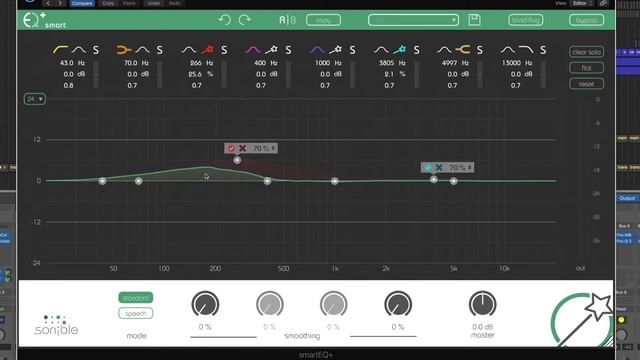Select smart wand filter for 400 Hz band

[x=271, y=50]
